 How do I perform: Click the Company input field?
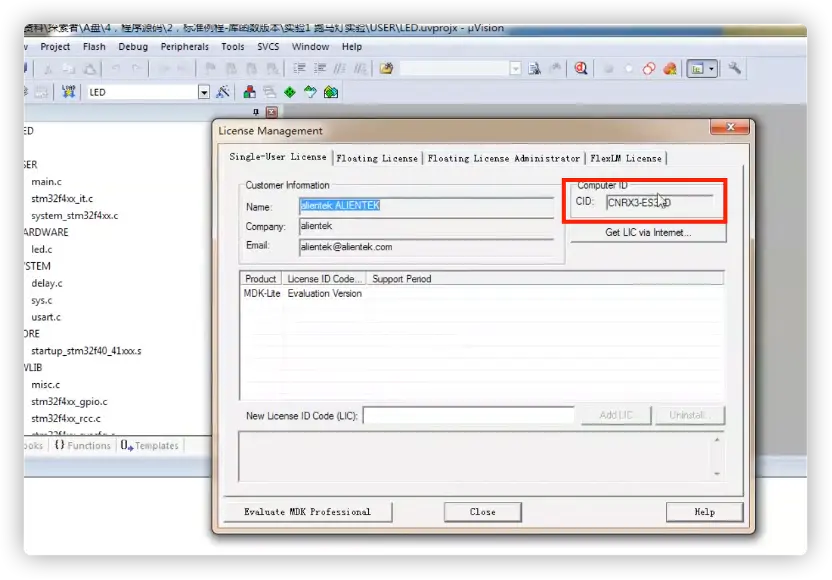coord(426,227)
